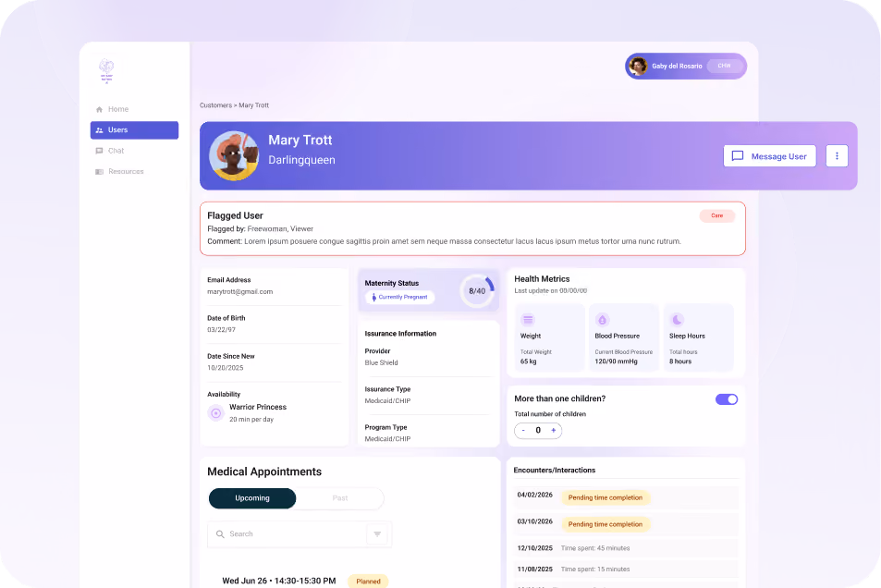Click the Availability circle icon

[x=215, y=413]
